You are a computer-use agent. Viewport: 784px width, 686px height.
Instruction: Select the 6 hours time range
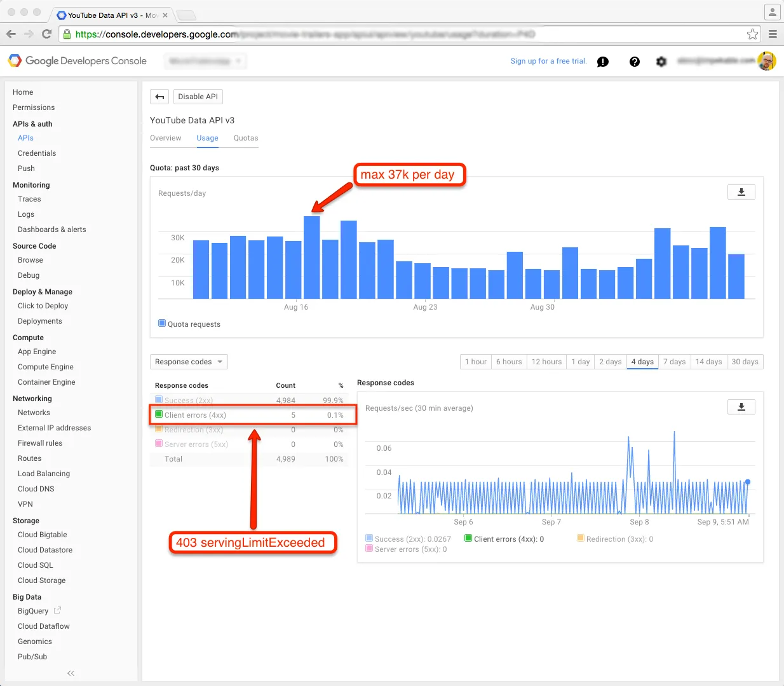pyautogui.click(x=509, y=362)
